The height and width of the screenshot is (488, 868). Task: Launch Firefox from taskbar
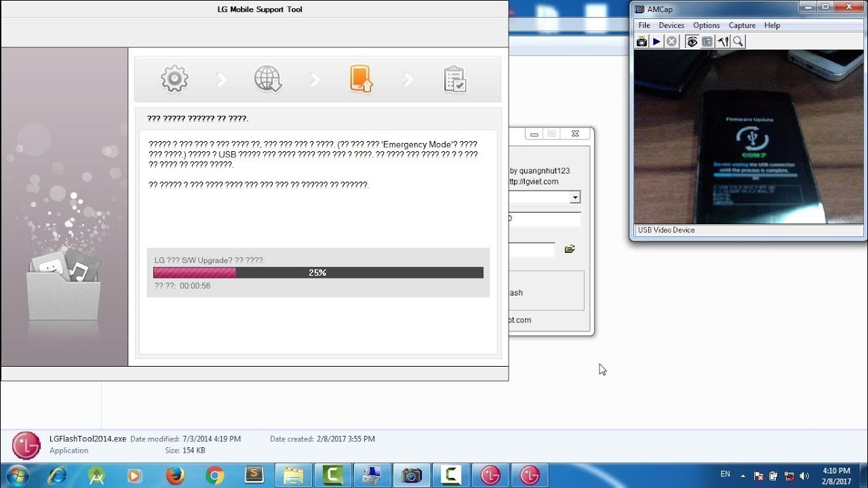tap(175, 476)
